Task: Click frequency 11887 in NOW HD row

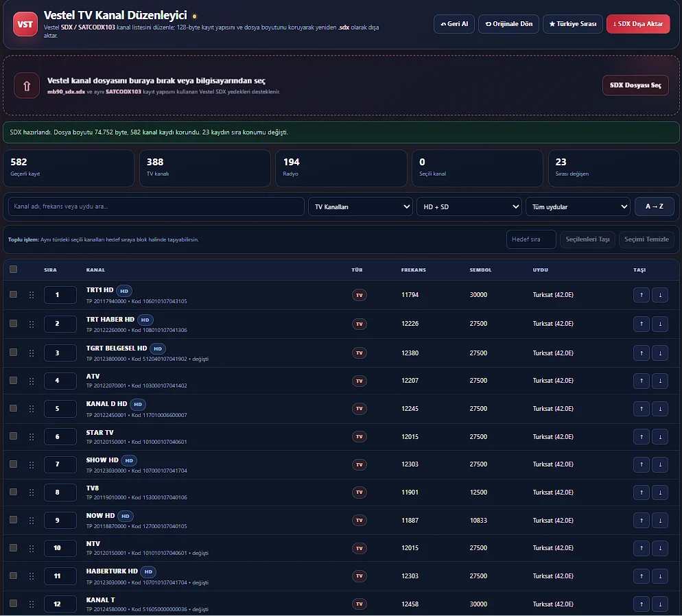Action: pyautogui.click(x=410, y=521)
